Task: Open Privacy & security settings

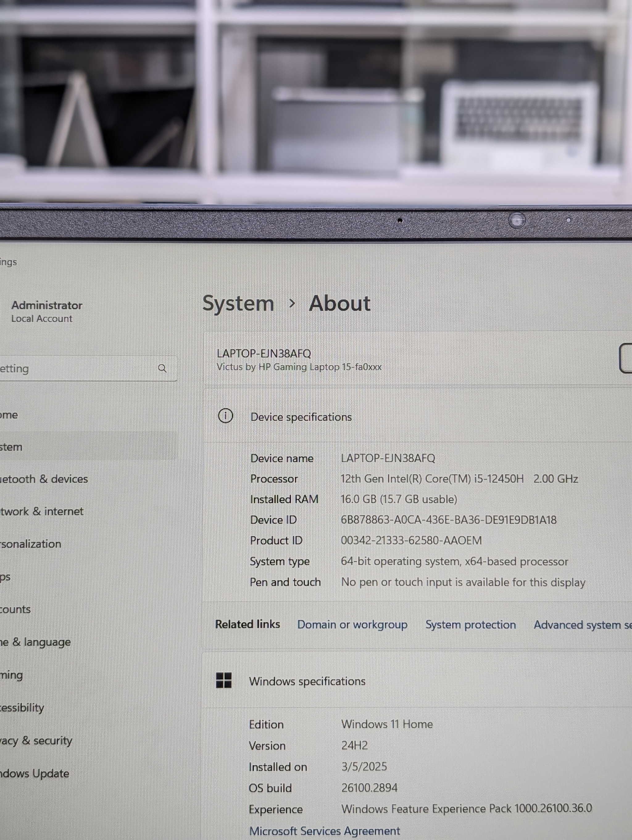Action: 36,740
